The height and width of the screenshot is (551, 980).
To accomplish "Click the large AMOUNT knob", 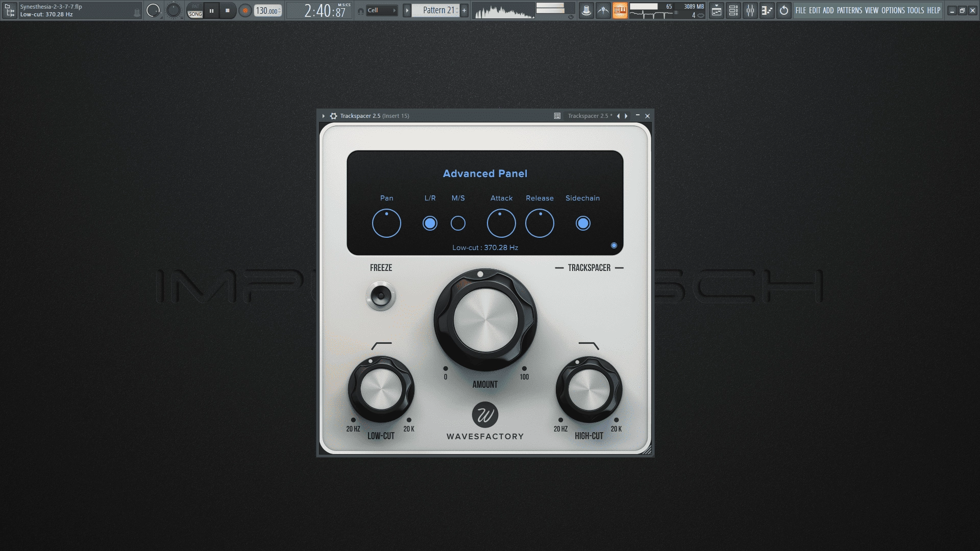I will pos(485,320).
